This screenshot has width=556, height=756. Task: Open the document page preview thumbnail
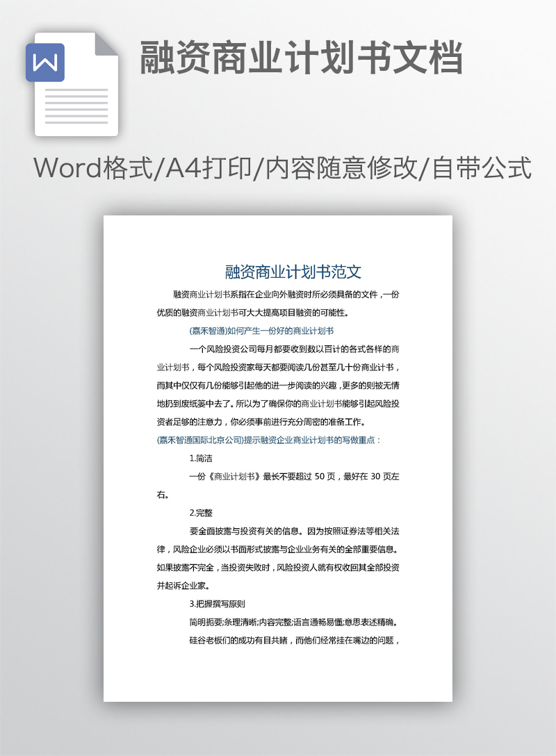click(278, 458)
